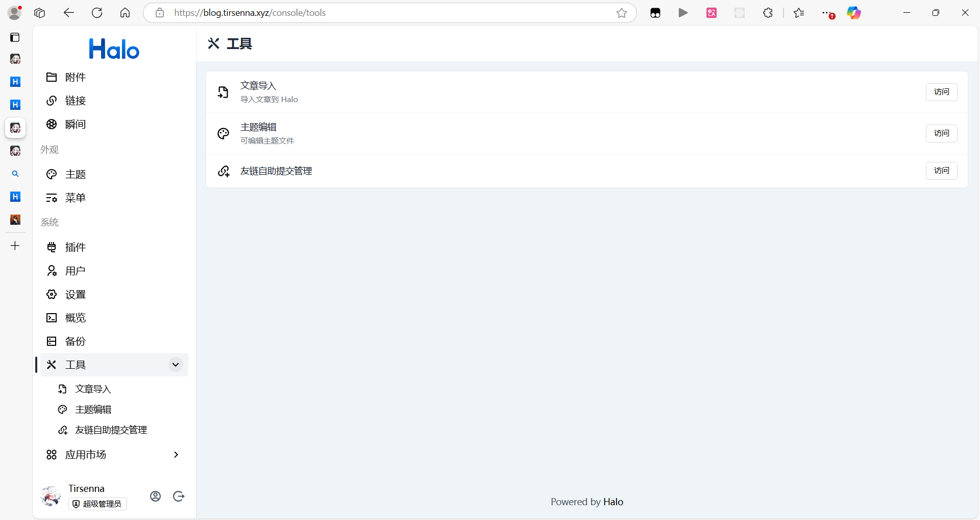This screenshot has height=520, width=980.
Task: Open 设置 settings in sidebar
Action: (75, 294)
